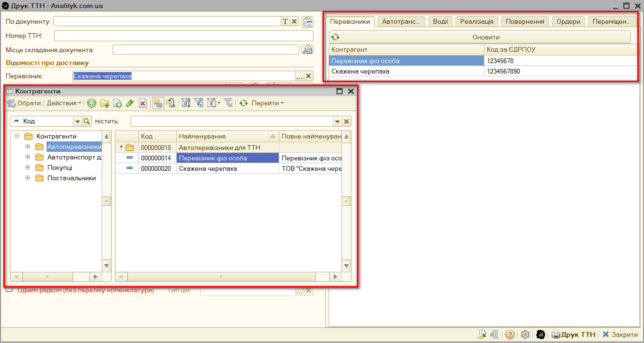Click the green Add new item icon

click(92, 103)
